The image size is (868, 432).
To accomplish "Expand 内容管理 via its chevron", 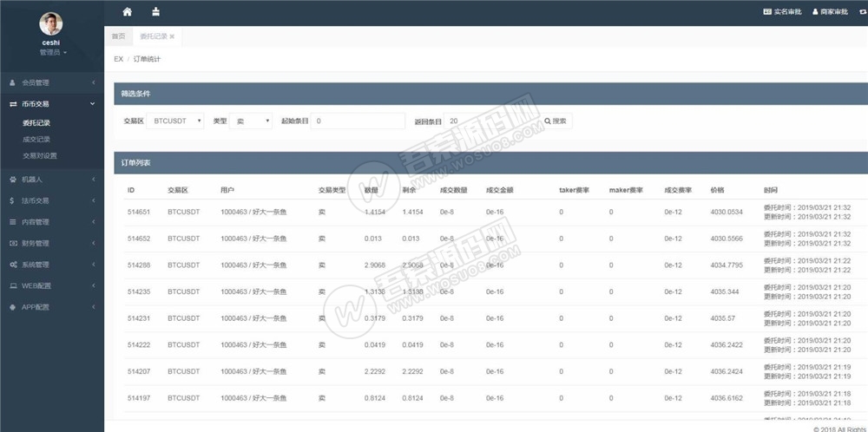I will tap(94, 222).
